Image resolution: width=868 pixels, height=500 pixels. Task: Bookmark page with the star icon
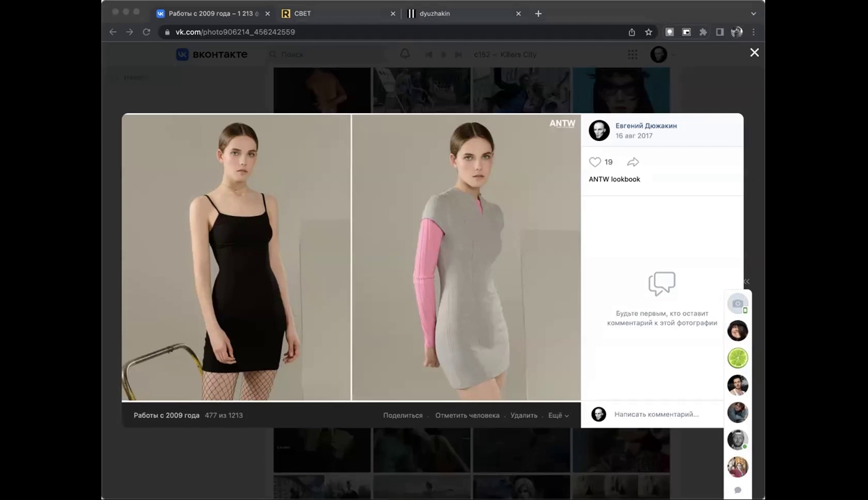click(x=649, y=32)
